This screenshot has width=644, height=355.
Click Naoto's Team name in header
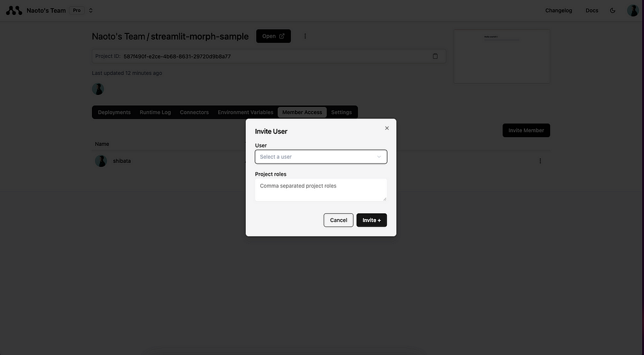click(46, 11)
